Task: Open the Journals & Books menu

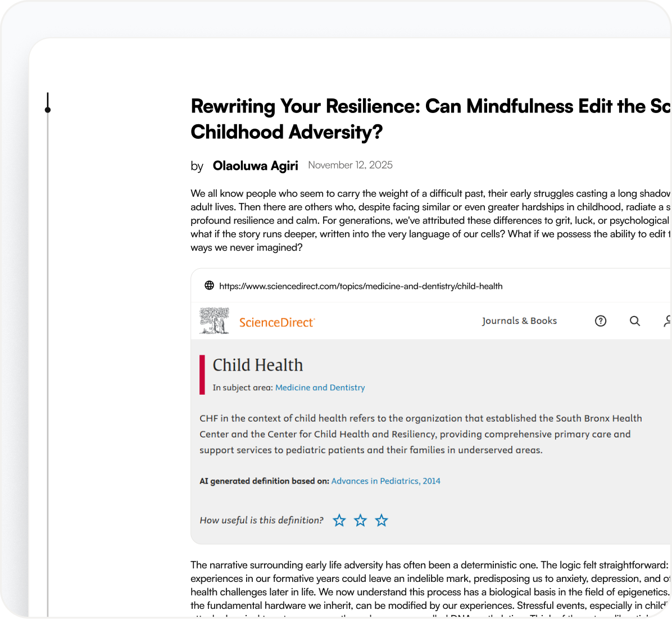Action: [519, 321]
